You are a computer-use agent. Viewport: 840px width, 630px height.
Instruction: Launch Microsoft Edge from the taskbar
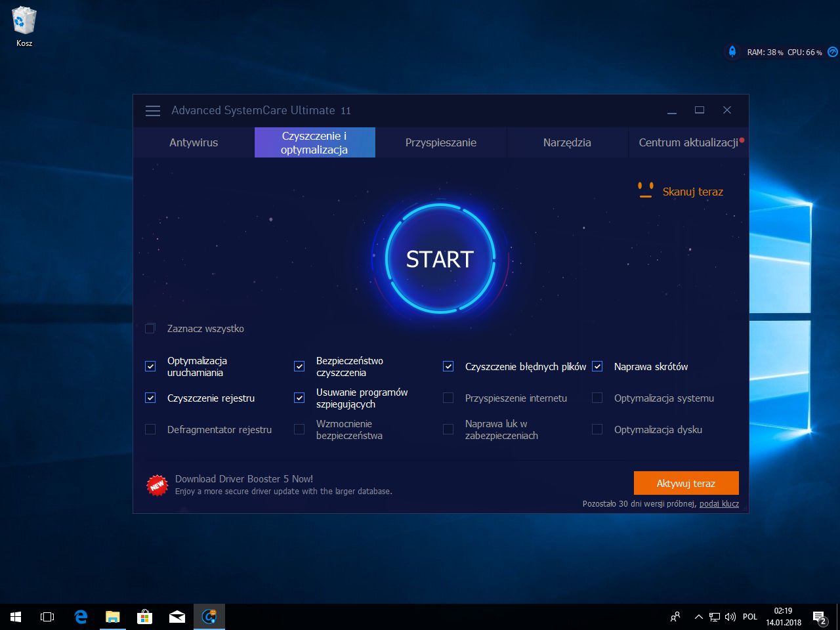pos(81,617)
